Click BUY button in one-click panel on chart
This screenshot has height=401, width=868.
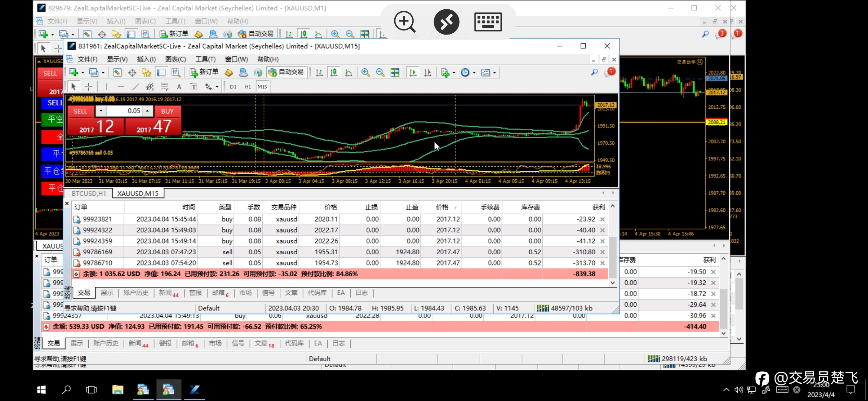click(167, 111)
